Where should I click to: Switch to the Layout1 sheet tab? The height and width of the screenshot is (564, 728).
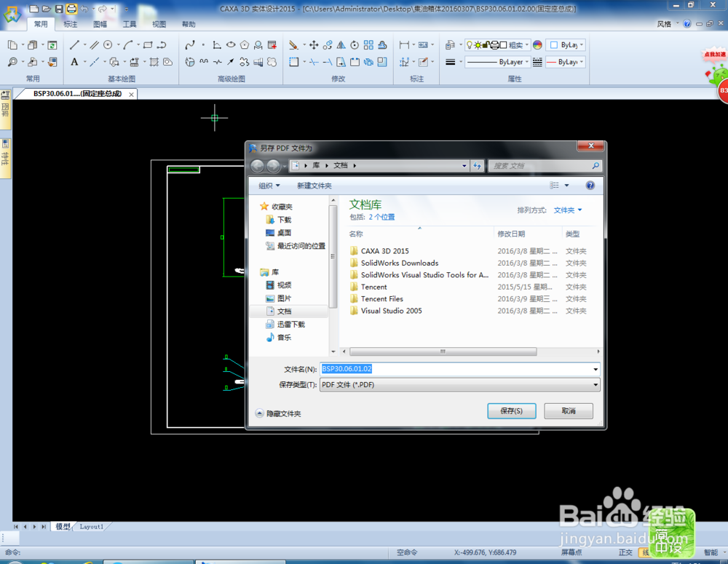[x=92, y=526]
